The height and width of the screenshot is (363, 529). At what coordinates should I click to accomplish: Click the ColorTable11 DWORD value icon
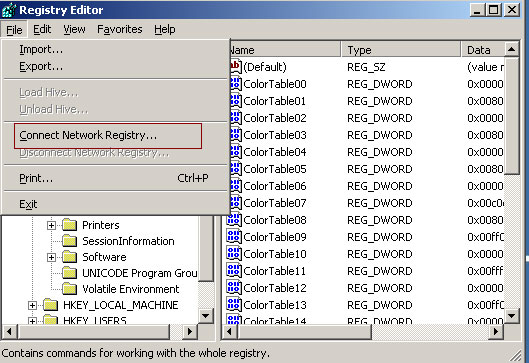(234, 271)
